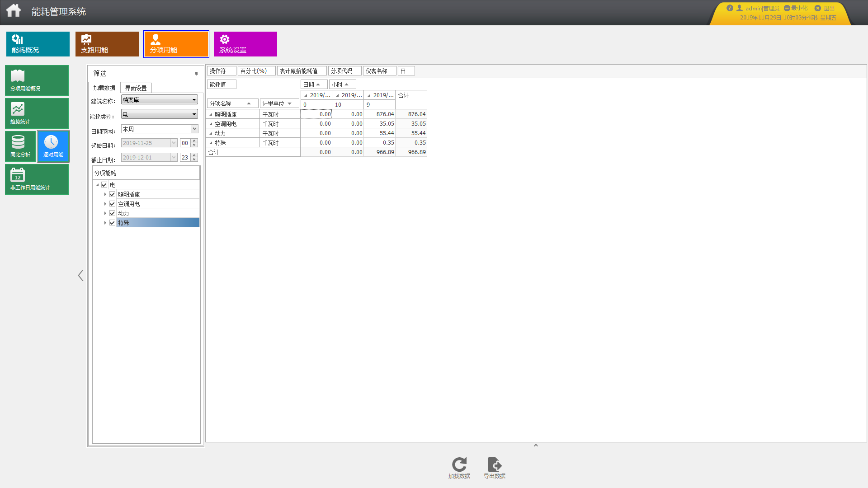Open 同比分析 in the sidebar

(20, 146)
